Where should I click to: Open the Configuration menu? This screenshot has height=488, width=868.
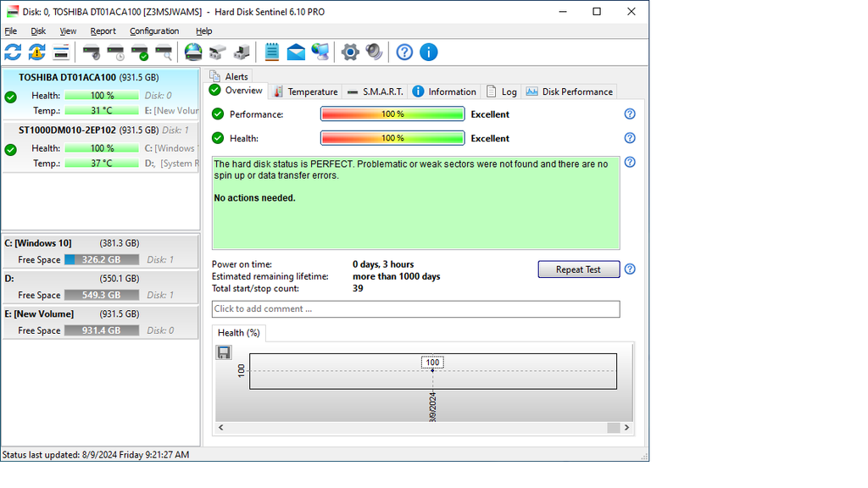coord(154,31)
